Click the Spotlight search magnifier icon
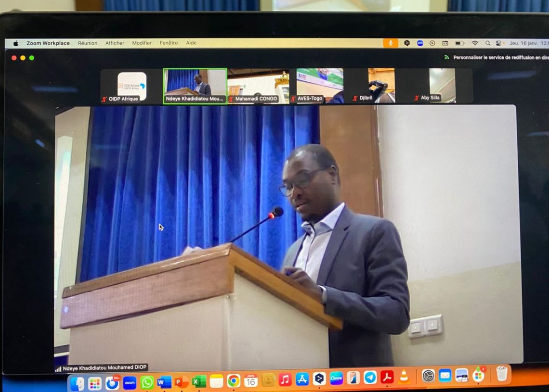Screen dimensions: 549x392 tap(488, 43)
